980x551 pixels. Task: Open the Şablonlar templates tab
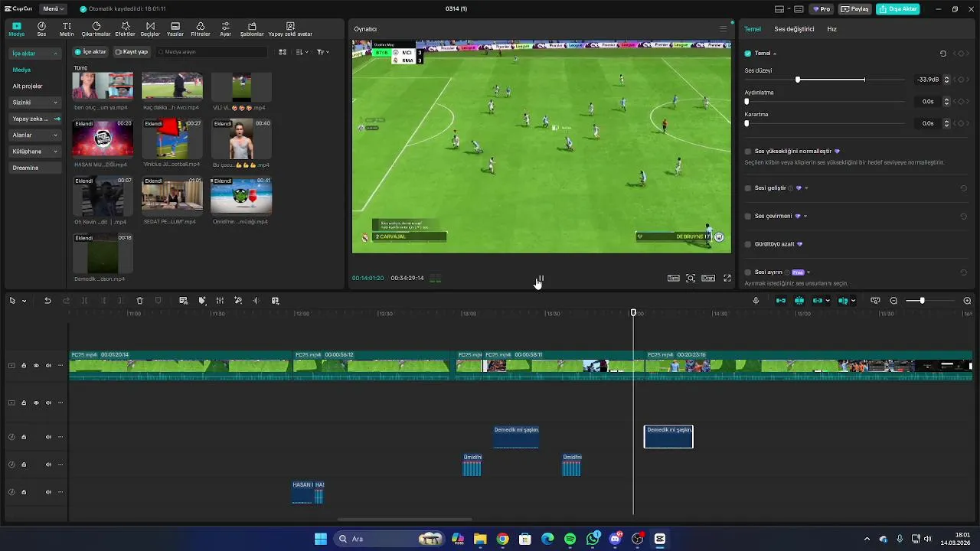point(252,29)
